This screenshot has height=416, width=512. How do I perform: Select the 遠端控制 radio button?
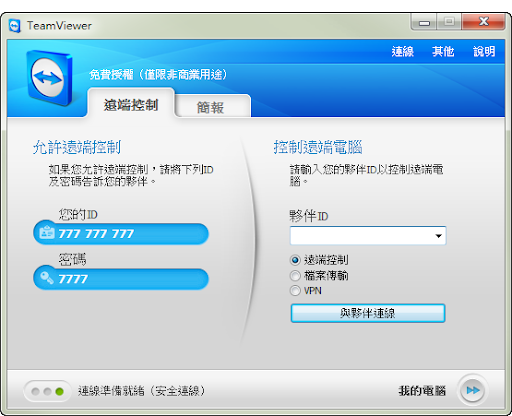coord(295,260)
